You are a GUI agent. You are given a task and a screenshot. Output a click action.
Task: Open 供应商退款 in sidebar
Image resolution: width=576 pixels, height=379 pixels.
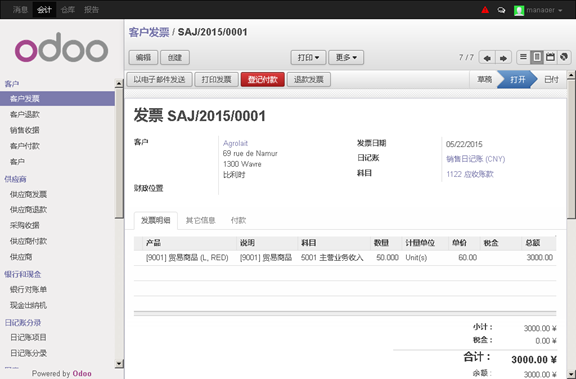click(x=28, y=210)
